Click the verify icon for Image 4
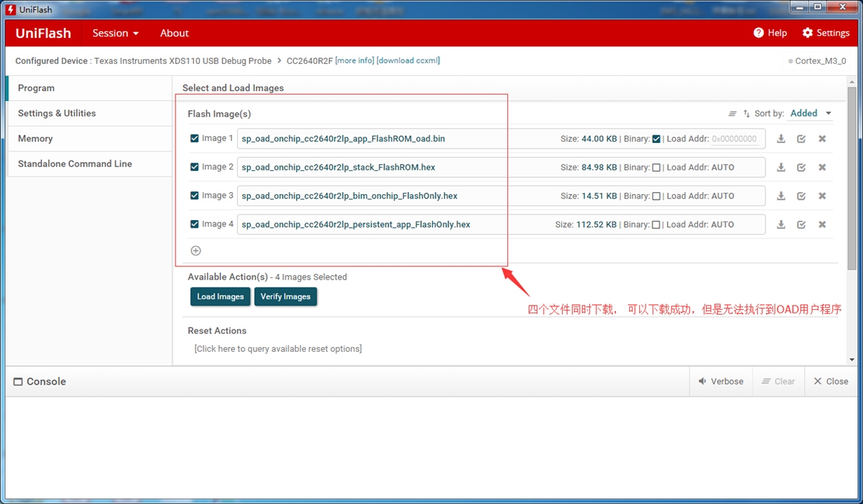863x504 pixels. pos(801,225)
